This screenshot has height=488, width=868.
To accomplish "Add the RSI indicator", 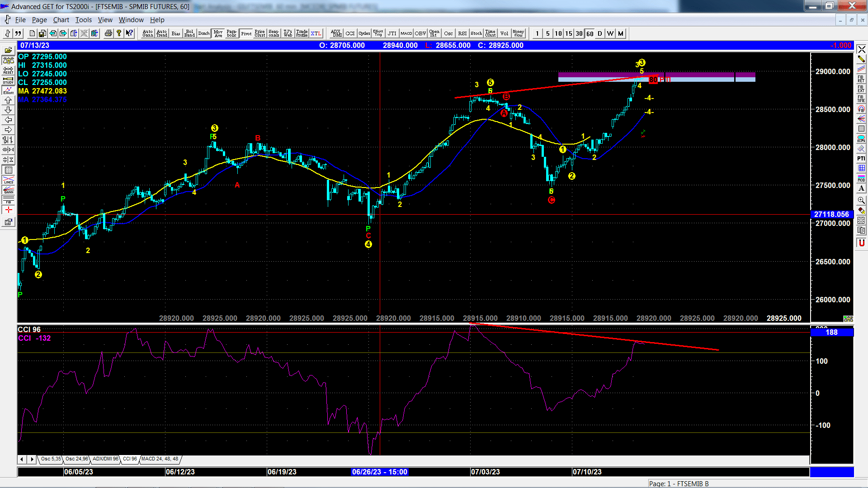I will [462, 33].
